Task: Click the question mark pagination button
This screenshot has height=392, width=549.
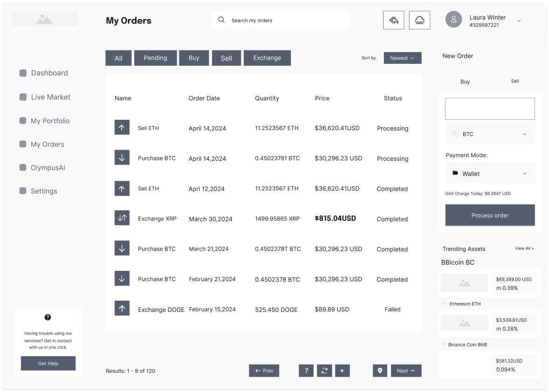Action: (306, 371)
